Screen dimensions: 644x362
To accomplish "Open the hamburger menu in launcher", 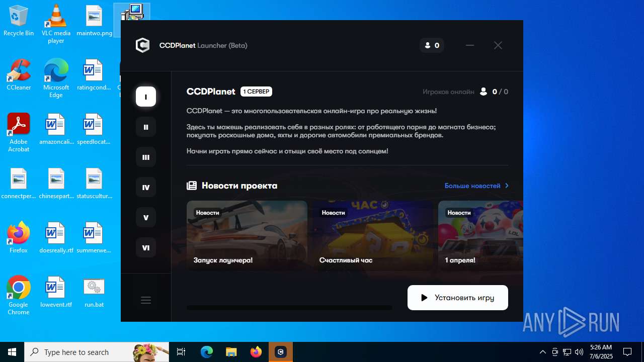I will (146, 300).
